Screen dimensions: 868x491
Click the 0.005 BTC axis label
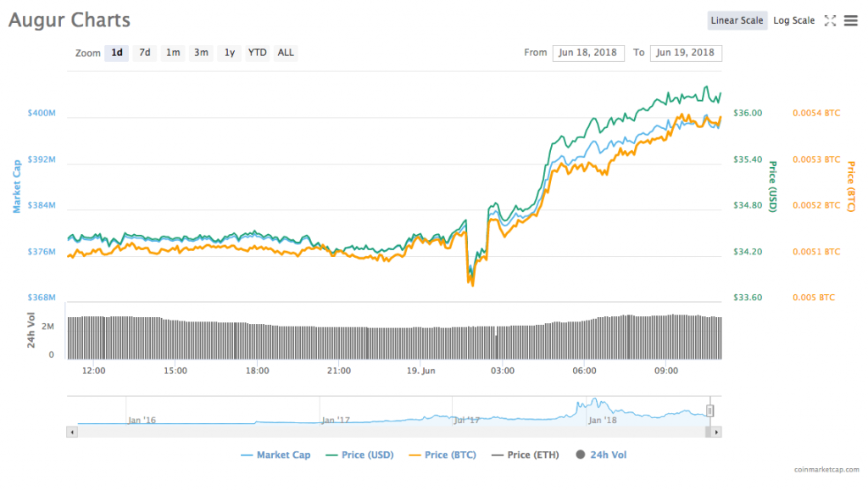tap(814, 298)
